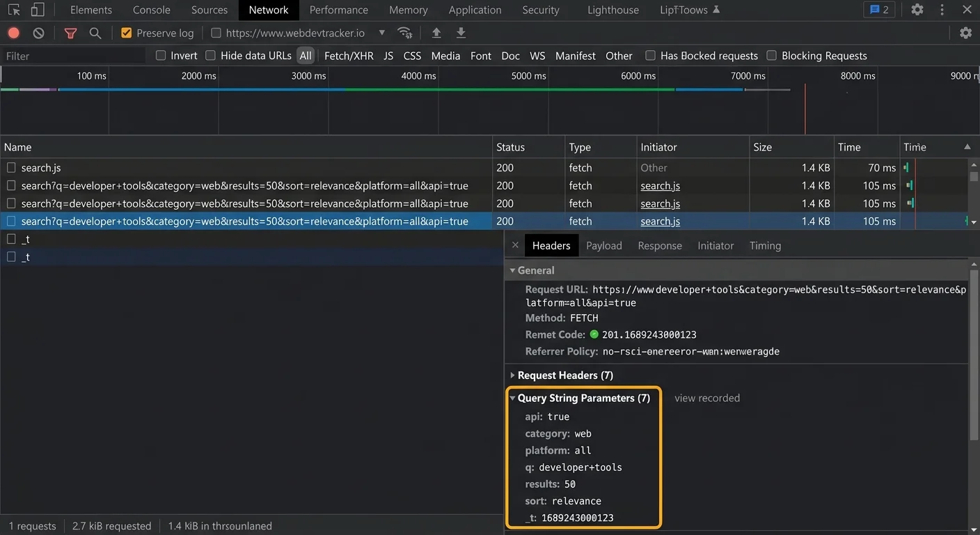The height and width of the screenshot is (535, 980).
Task: Enable the Blocking Requests checkbox
Action: pyautogui.click(x=771, y=56)
